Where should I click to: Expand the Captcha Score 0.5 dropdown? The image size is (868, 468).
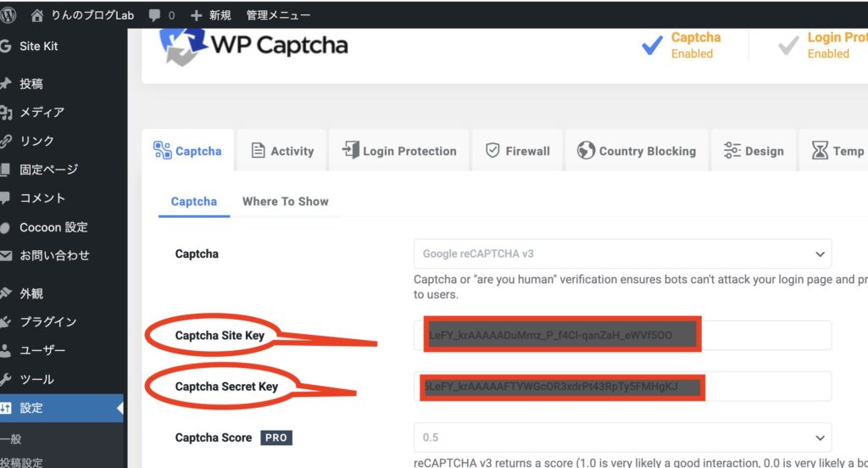[622, 437]
